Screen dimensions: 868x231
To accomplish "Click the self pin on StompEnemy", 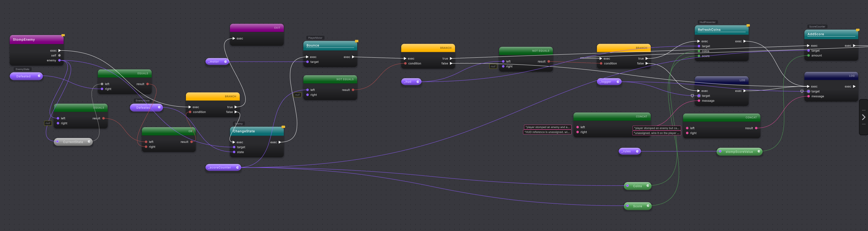I will point(60,55).
